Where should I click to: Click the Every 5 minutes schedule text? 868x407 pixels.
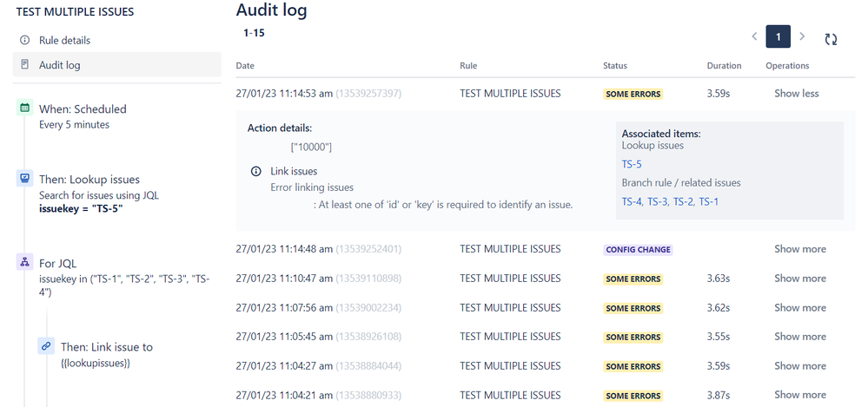point(74,124)
